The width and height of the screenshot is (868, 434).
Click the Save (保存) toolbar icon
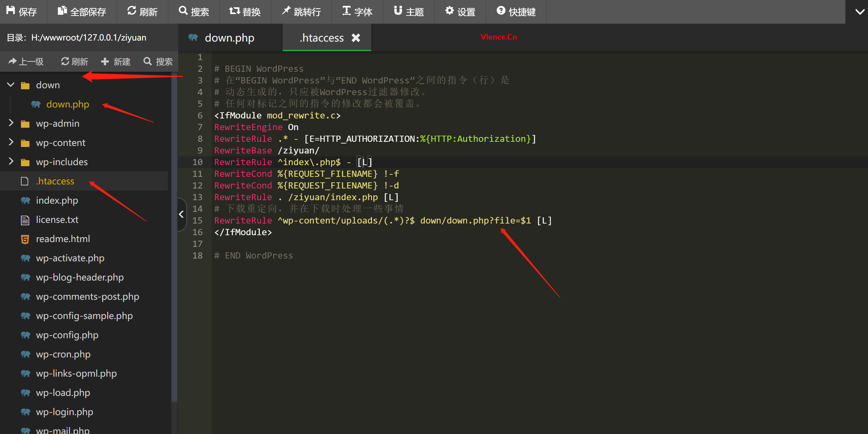(11, 11)
